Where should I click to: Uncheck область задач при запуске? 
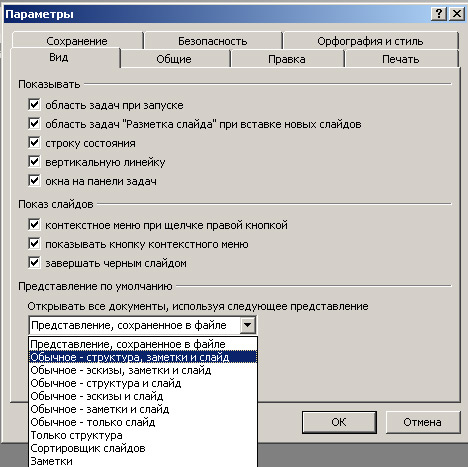34,105
